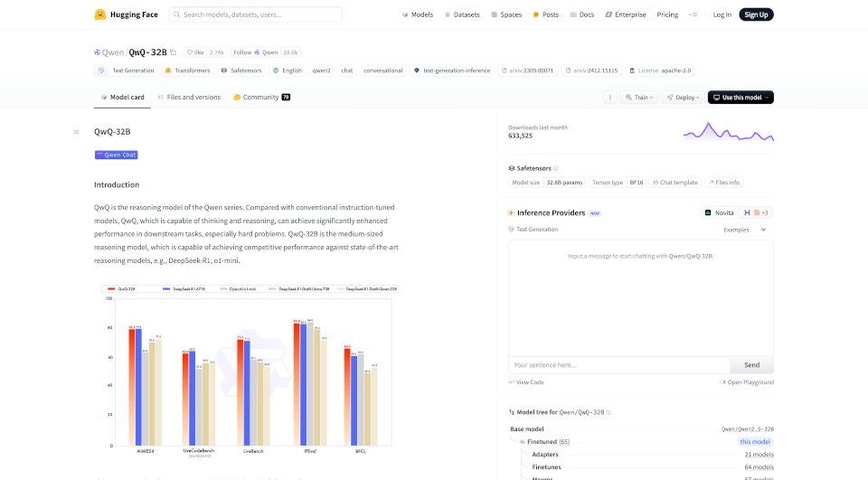
Task: Open the Qwen/Qwen2.5-32B base model link
Action: click(748, 429)
